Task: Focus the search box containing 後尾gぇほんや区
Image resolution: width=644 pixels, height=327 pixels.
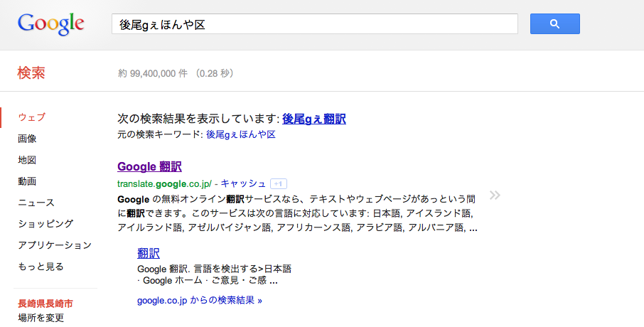Action: coord(315,24)
